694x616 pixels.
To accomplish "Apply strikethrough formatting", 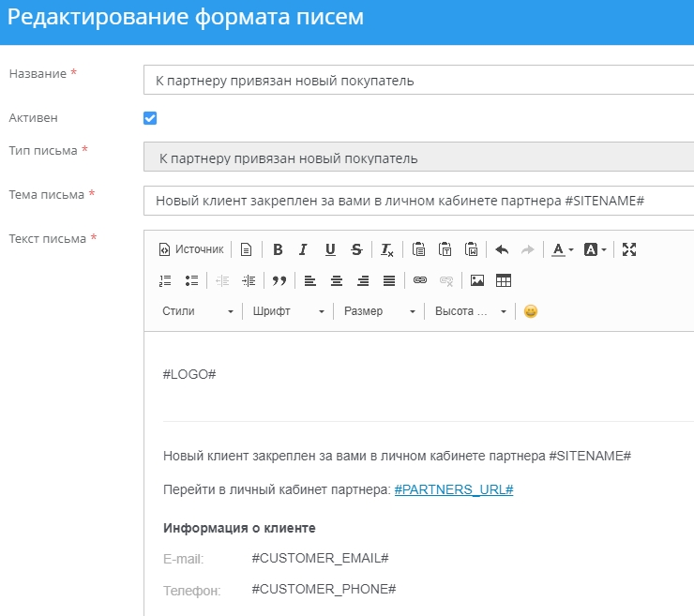I will click(356, 249).
